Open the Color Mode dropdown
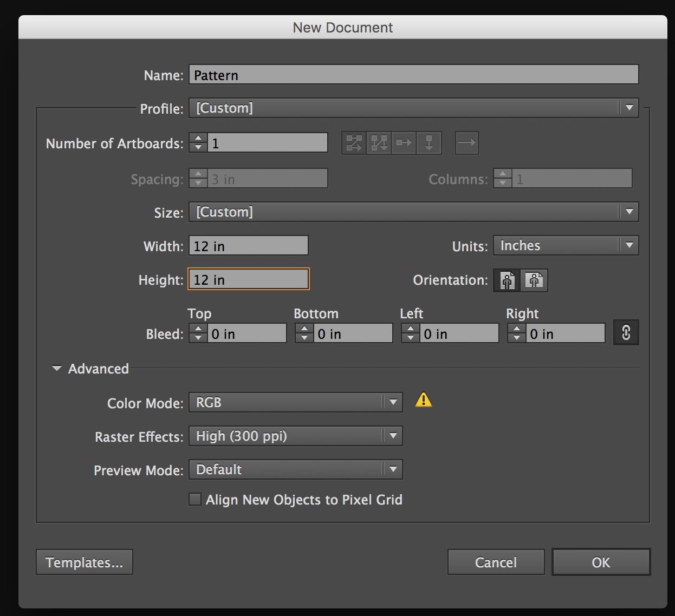This screenshot has width=675, height=616. 295,403
